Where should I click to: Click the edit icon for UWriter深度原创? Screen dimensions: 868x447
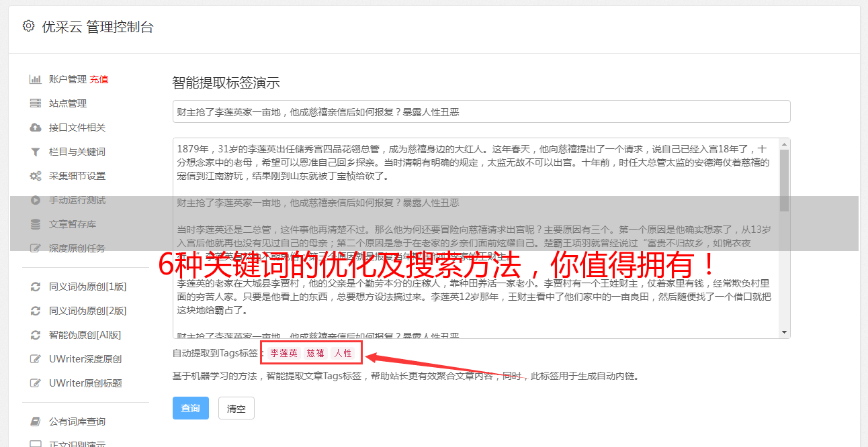[36, 359]
